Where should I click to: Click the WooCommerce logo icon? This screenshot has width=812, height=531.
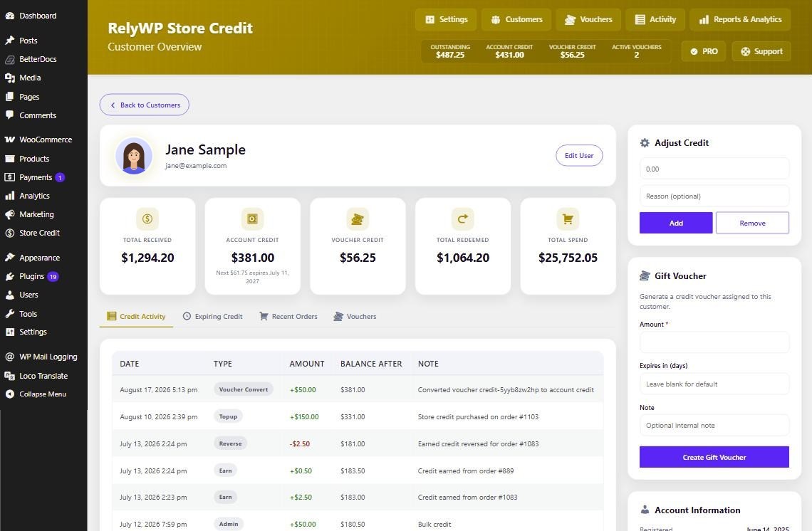pos(9,140)
